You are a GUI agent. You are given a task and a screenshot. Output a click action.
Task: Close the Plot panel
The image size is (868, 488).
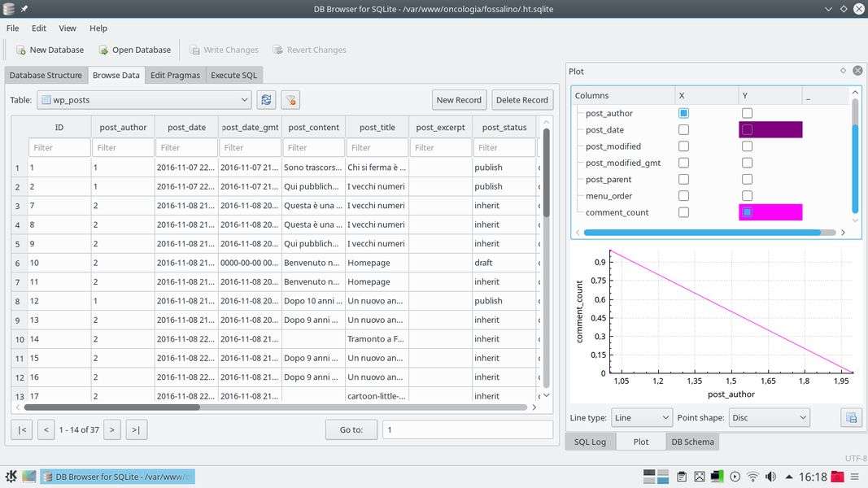[857, 71]
